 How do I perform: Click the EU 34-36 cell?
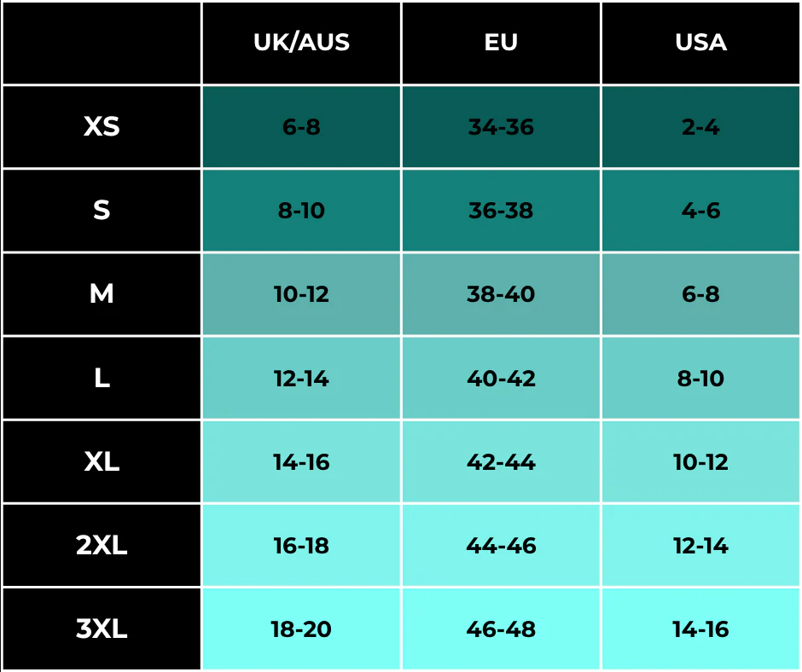(501, 126)
